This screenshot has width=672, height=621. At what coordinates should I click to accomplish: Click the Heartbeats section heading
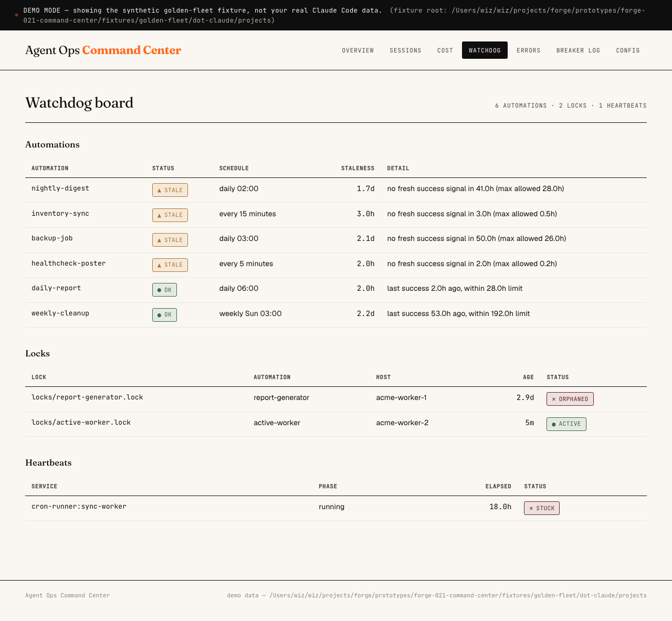click(48, 462)
